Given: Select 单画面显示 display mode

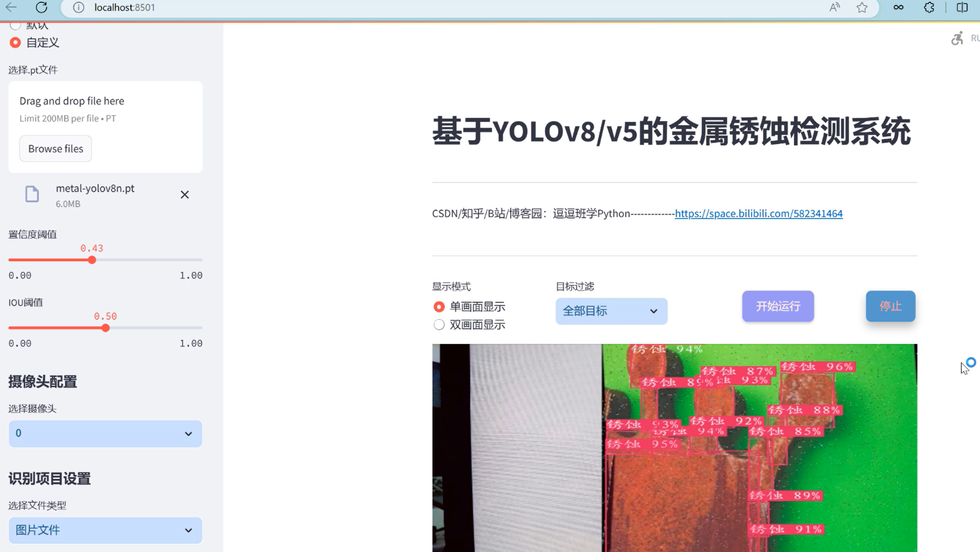Looking at the screenshot, I should (x=439, y=307).
